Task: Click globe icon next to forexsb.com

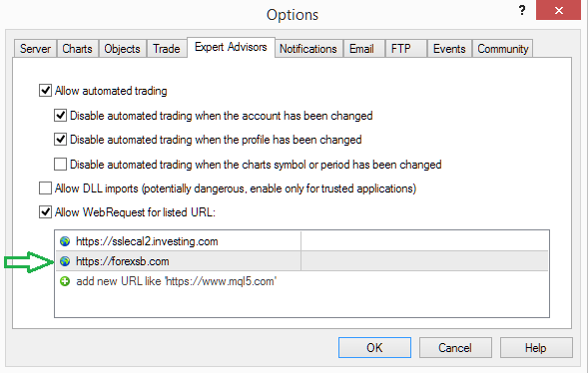Action: coord(65,261)
